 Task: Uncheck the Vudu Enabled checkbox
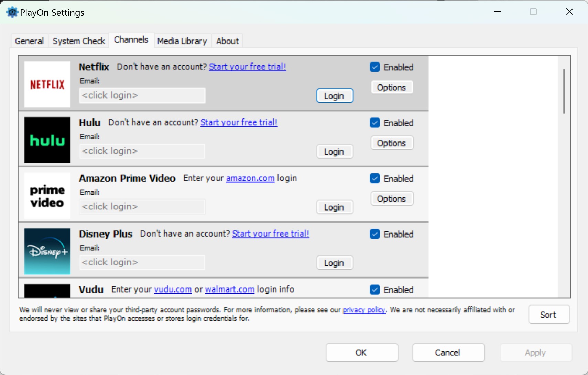[375, 289]
